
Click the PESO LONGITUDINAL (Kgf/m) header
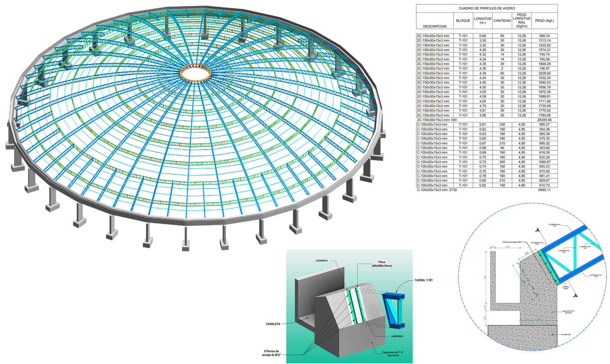point(522,20)
